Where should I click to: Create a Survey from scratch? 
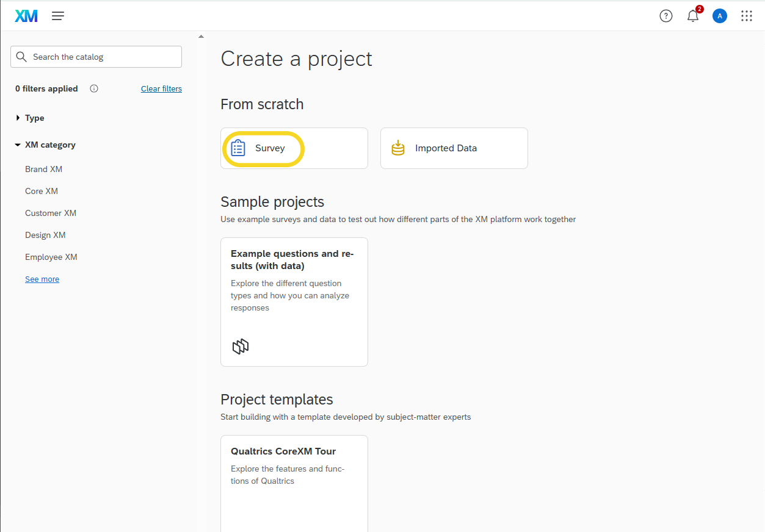point(294,148)
